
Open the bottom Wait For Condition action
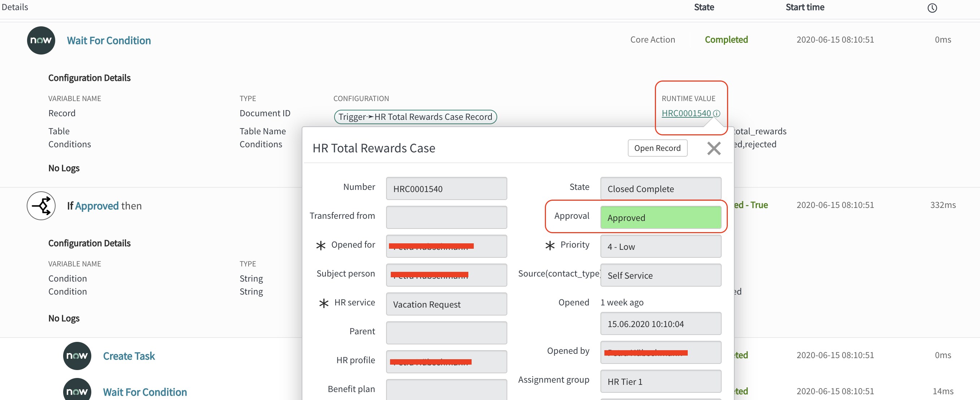(x=145, y=392)
